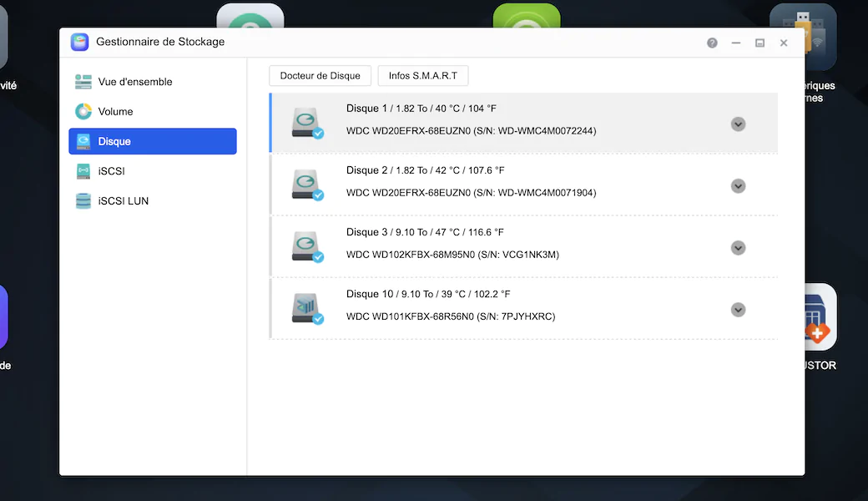Expand Disque 2 details chevron
The image size is (868, 501).
(738, 186)
